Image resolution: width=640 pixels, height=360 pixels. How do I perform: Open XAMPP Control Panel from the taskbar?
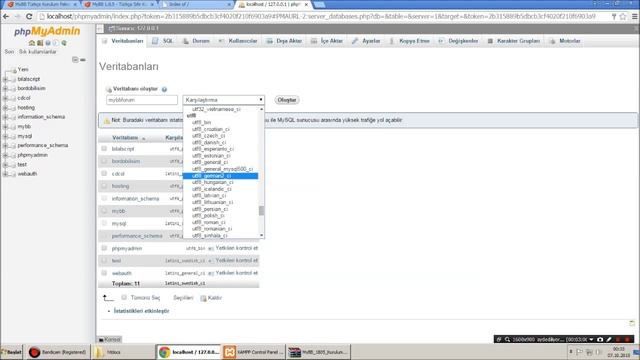253,352
